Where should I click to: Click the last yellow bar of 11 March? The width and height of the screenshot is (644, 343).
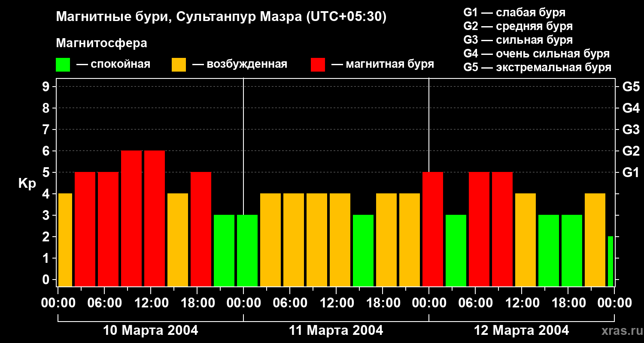click(x=410, y=240)
